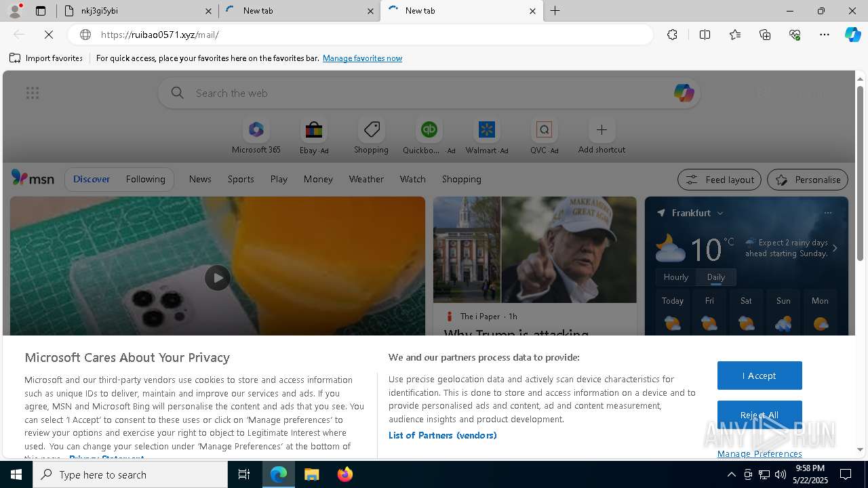Open Microsoft 365 shortcut
The height and width of the screenshot is (488, 868).
(x=256, y=136)
